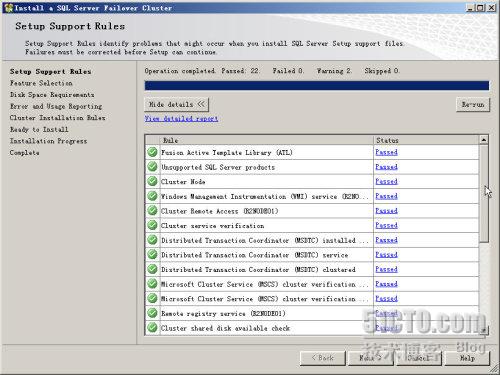Minimize the installer window
This screenshot has width=500, height=375.
click(x=470, y=8)
